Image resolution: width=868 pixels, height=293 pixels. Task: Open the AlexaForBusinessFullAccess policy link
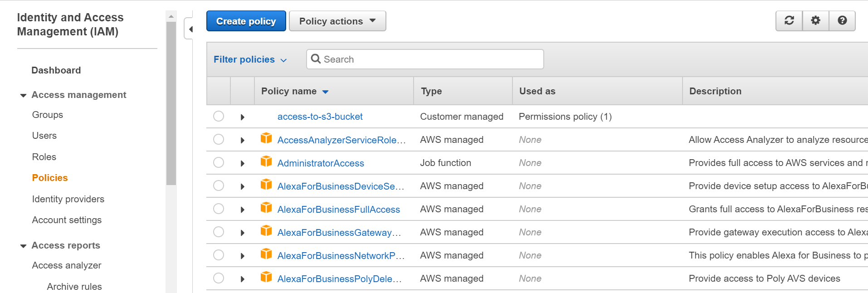[339, 210]
